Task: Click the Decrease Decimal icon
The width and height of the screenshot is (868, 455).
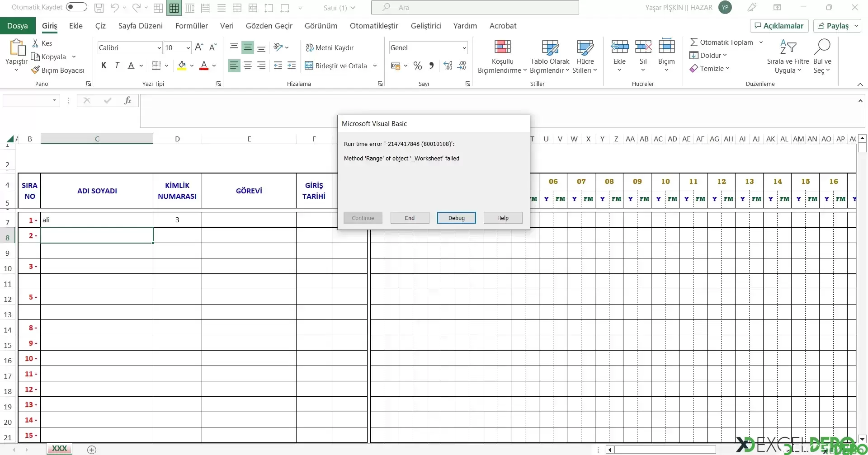Action: tap(462, 66)
